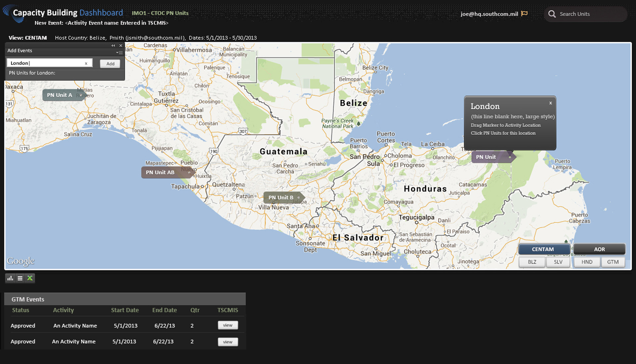Click the Add button
Screen dimensions: 636x364
pos(110,64)
